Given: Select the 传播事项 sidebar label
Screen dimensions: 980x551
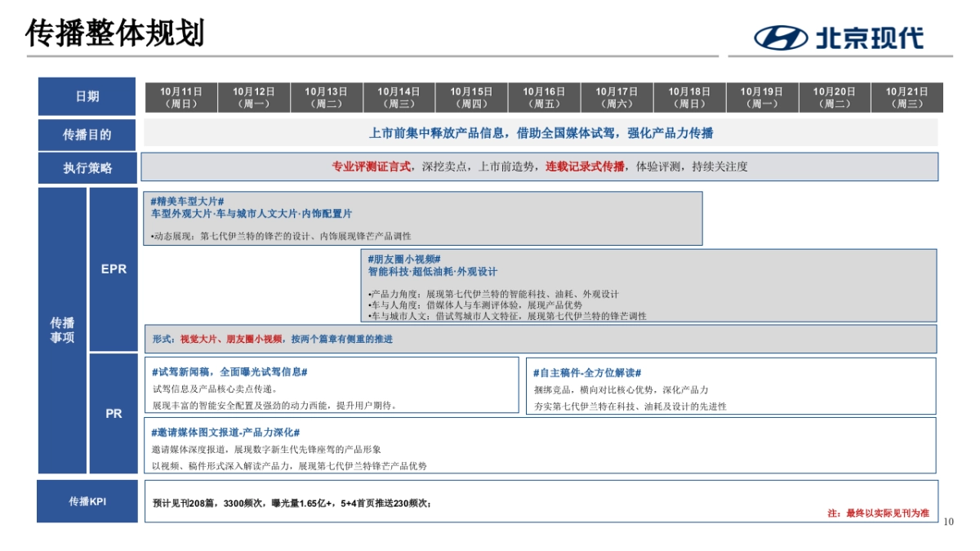Looking at the screenshot, I should (64, 328).
